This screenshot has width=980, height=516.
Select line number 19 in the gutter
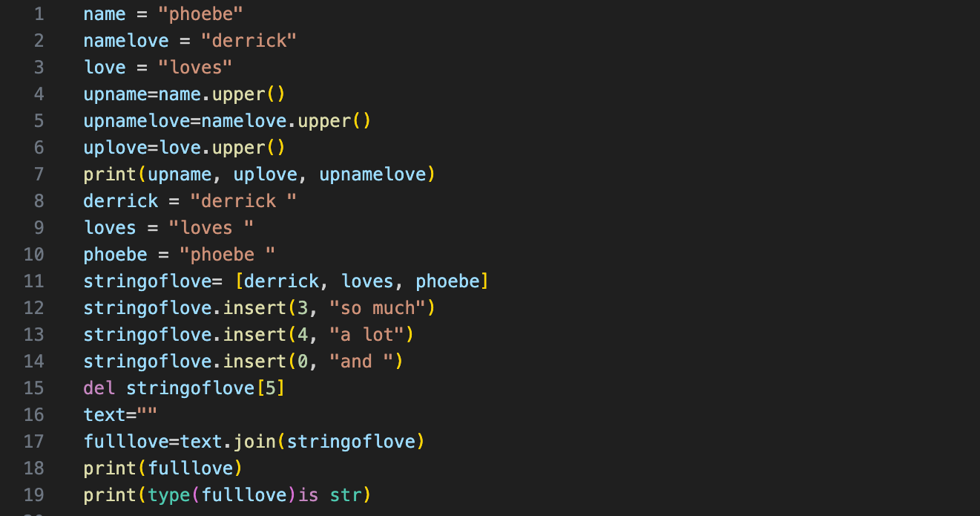click(x=34, y=494)
